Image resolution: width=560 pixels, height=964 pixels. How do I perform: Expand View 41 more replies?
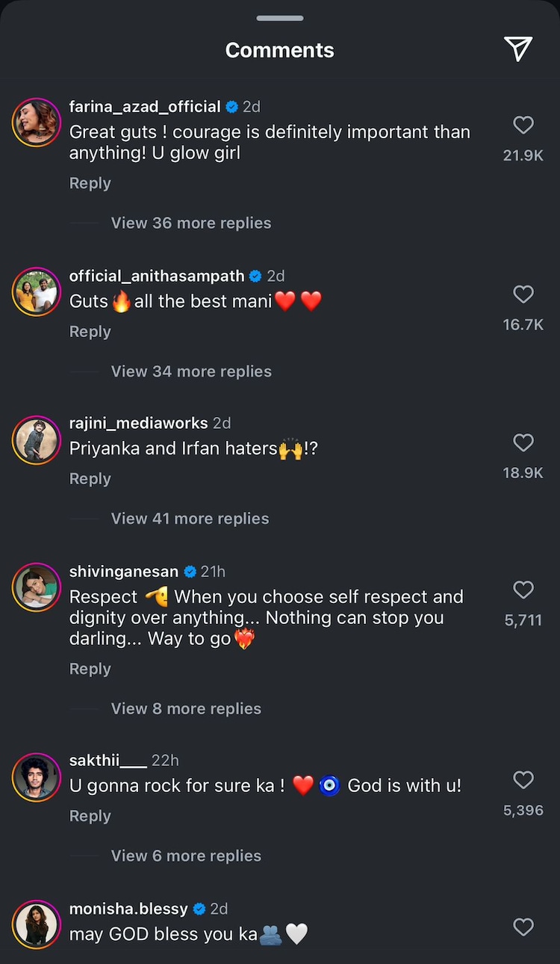click(x=190, y=519)
